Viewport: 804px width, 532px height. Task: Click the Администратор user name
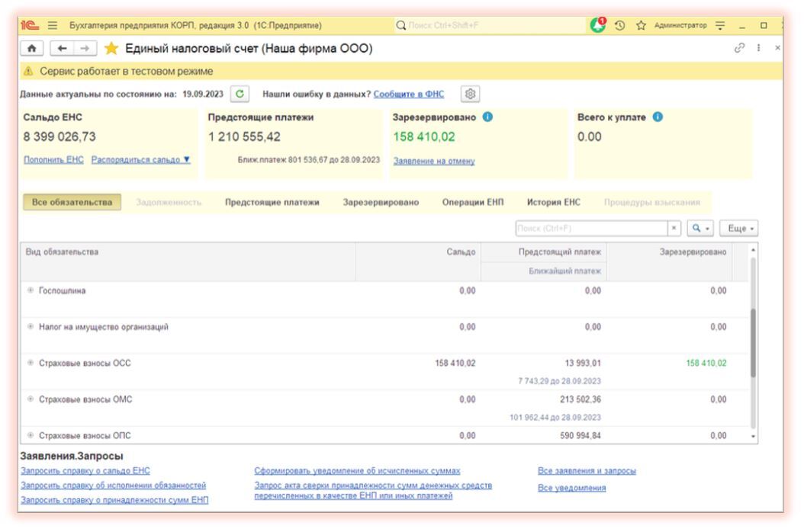click(680, 25)
